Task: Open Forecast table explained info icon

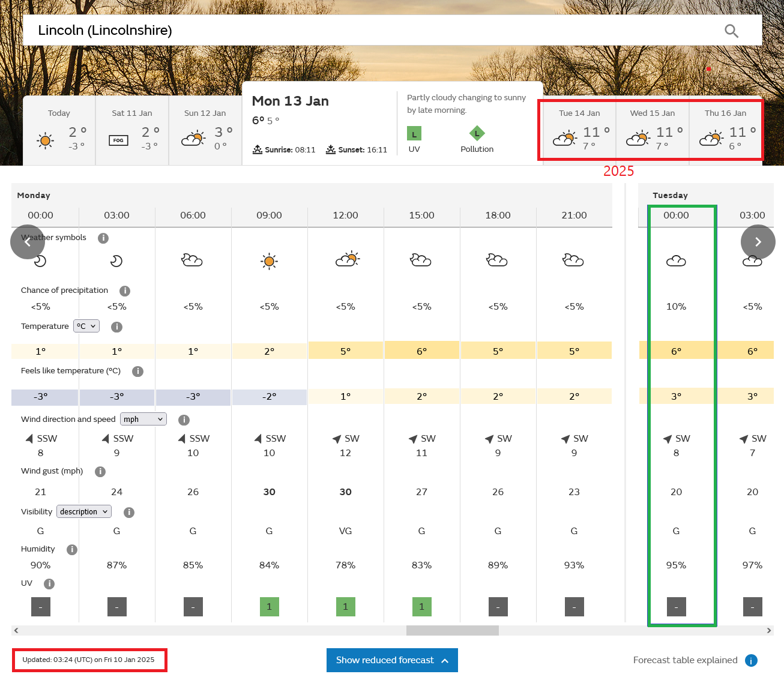Action: pos(751,661)
